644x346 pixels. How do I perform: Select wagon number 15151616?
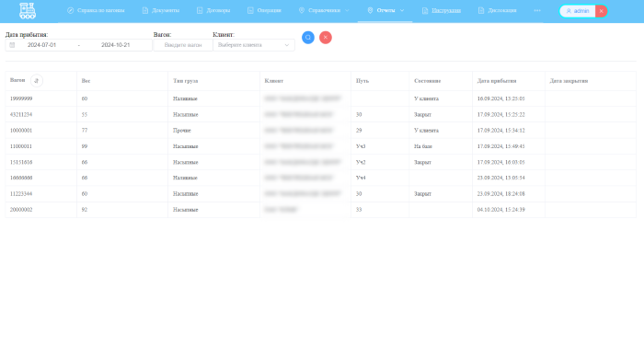point(21,162)
